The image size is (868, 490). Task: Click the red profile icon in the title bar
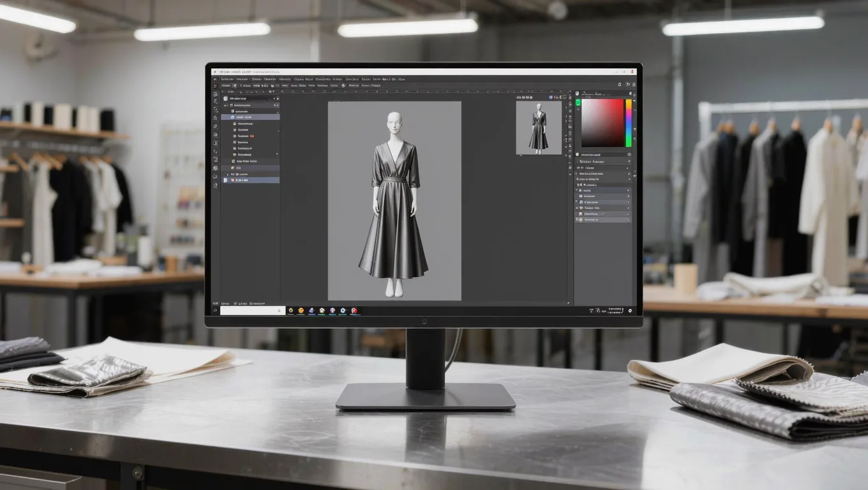point(632,71)
